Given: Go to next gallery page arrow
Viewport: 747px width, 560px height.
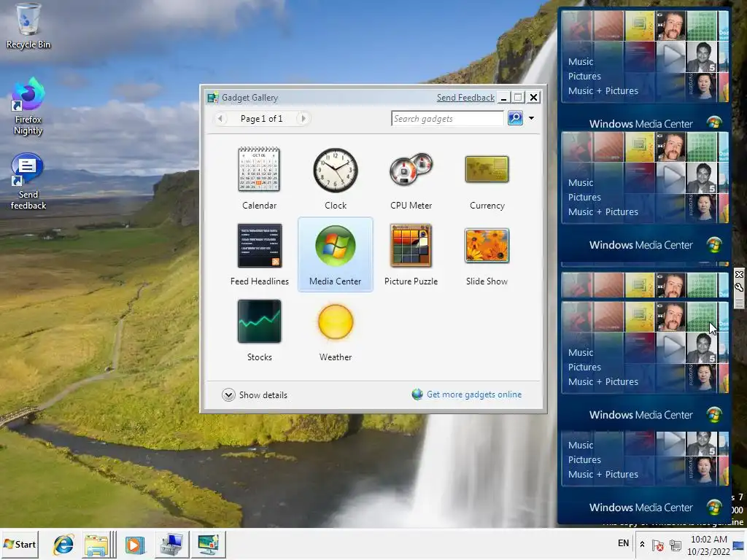Looking at the screenshot, I should 303,119.
